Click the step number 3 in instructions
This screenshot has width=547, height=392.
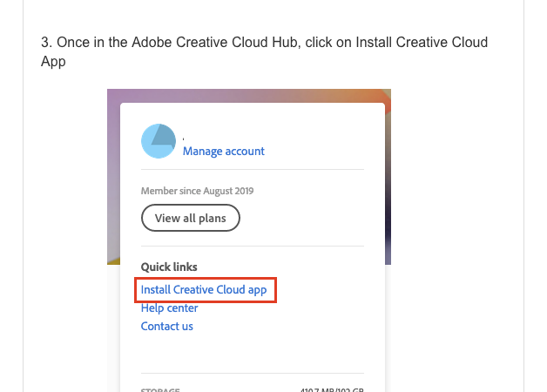[45, 43]
